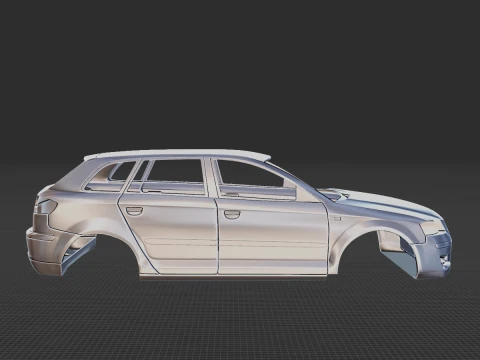Screen dimensions: 480x360
Task: Click the side indicator on front fender
Action: tap(337, 219)
